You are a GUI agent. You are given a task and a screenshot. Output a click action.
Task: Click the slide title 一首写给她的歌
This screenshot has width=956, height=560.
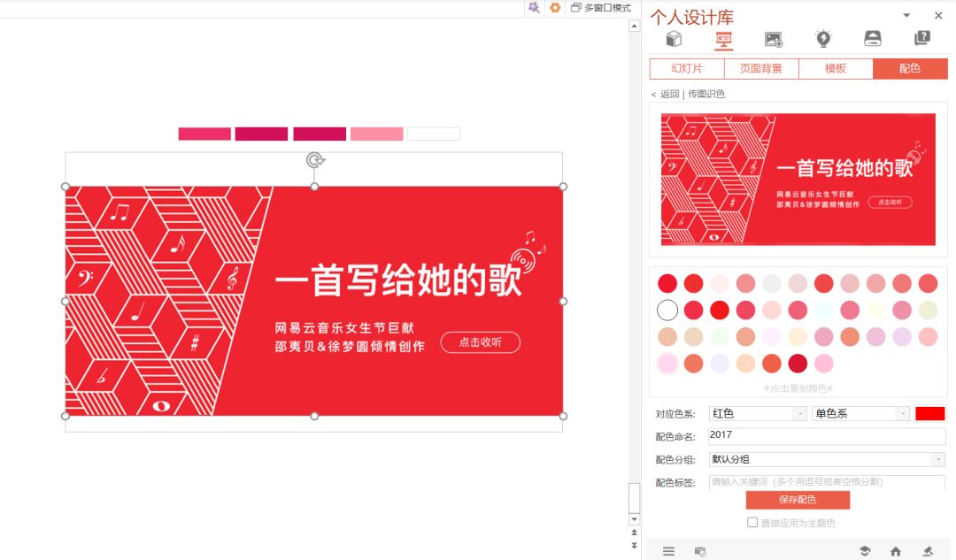tap(398, 280)
